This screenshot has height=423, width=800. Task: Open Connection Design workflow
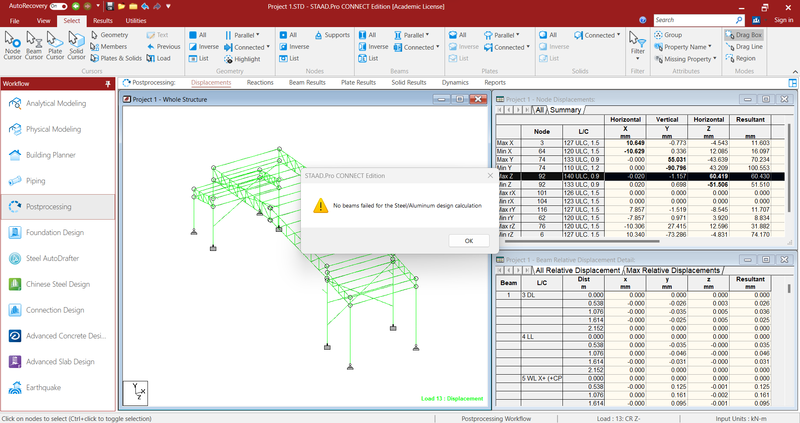[x=58, y=310]
